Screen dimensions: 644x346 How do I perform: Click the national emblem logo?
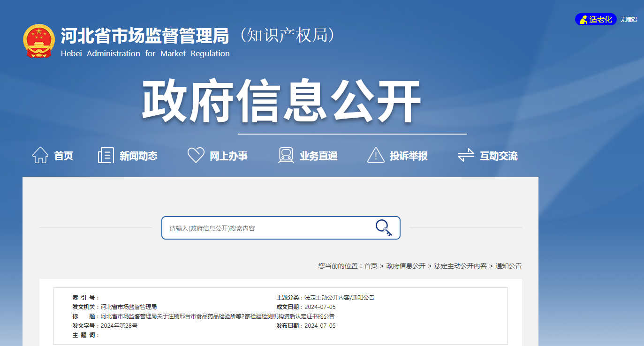click(38, 41)
